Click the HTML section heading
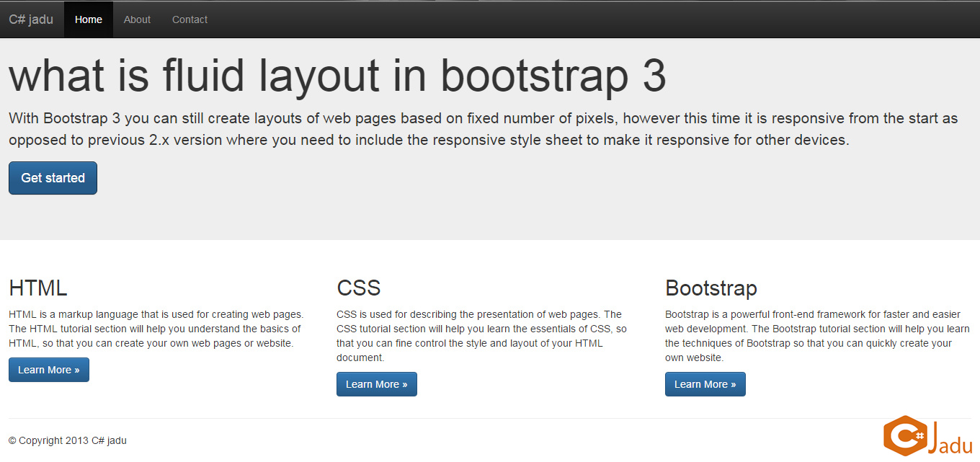The image size is (980, 462). pyautogui.click(x=38, y=288)
